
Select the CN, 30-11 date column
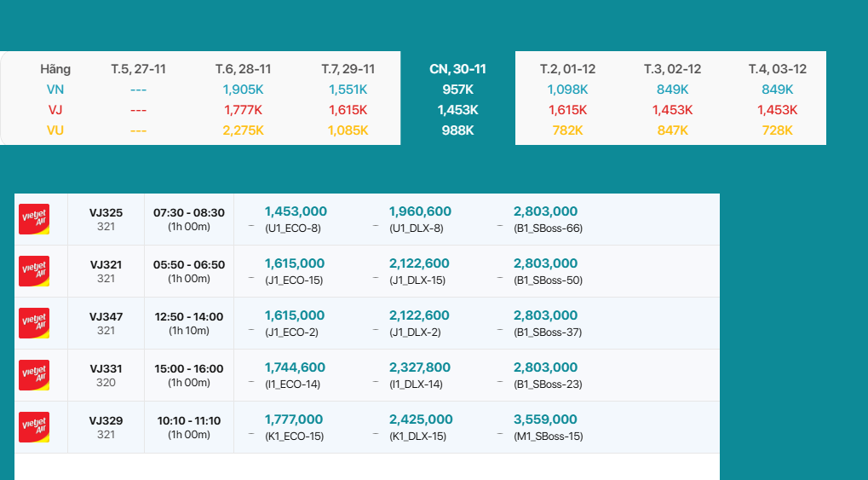point(457,69)
